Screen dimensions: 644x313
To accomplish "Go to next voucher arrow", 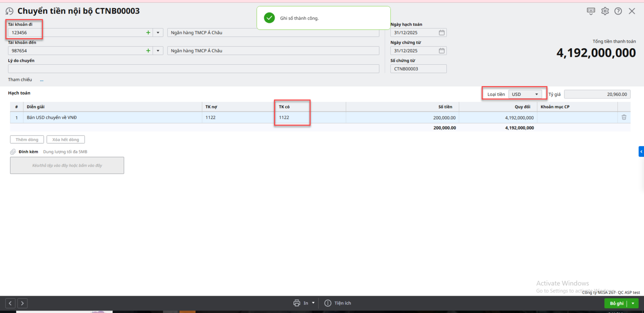I will tap(23, 303).
